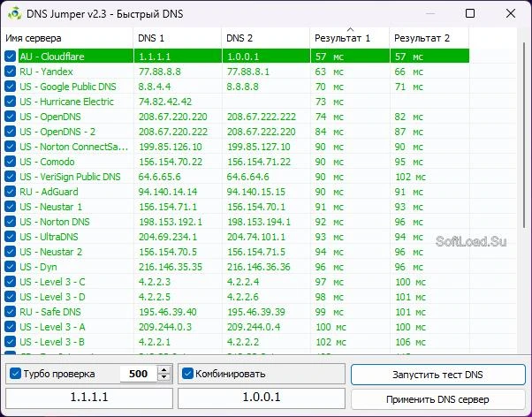Disable the Турбо проверка checkbox
This screenshot has height=417, width=532.
(x=15, y=374)
